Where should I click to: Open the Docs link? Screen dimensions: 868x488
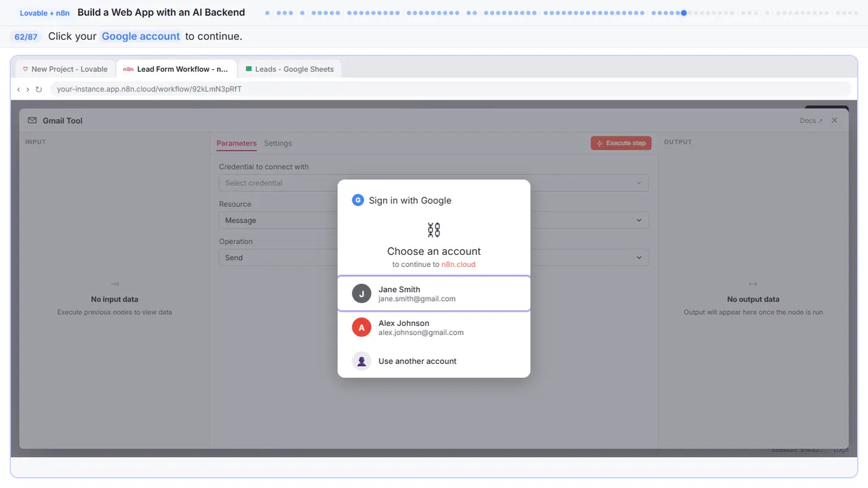click(x=811, y=121)
